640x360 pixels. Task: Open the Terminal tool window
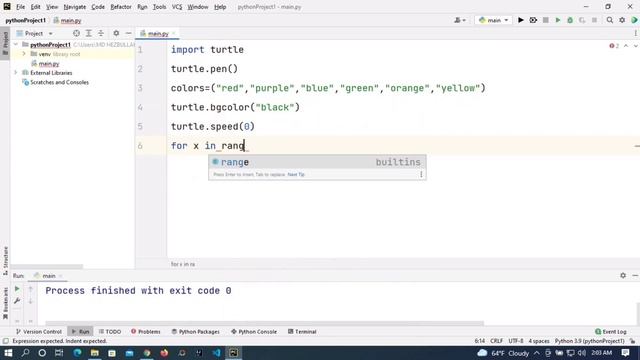(x=302, y=331)
